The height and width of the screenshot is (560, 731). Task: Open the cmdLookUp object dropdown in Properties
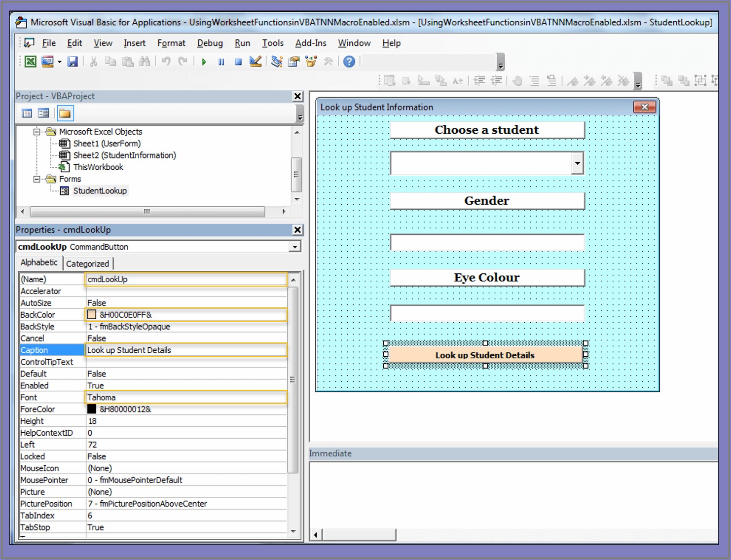(294, 247)
